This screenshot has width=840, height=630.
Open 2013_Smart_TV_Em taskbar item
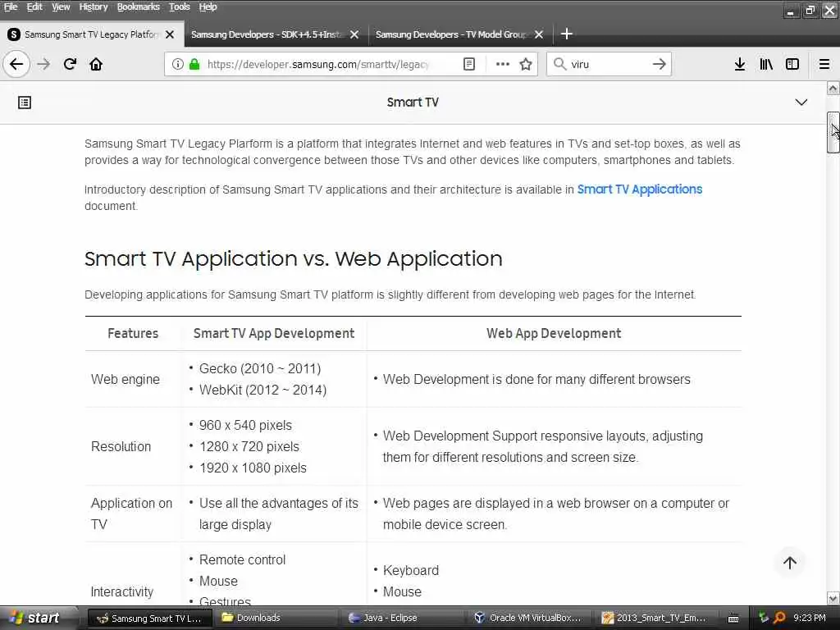[654, 619]
